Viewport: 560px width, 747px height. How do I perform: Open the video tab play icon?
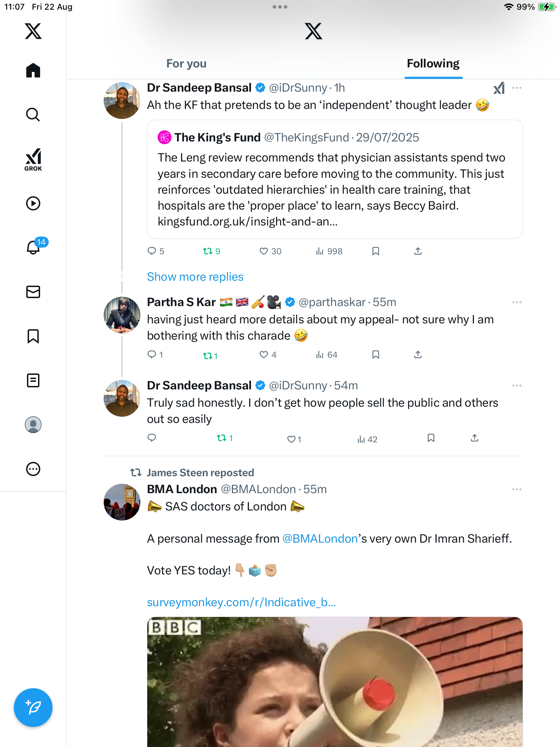click(x=33, y=203)
